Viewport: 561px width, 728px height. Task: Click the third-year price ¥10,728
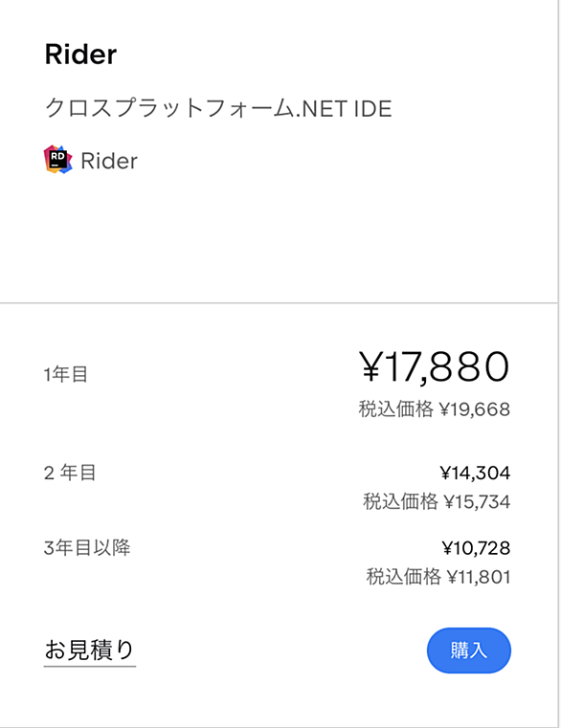(476, 548)
